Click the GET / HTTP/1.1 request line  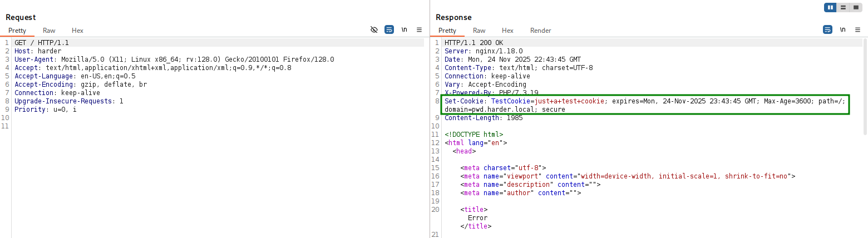(42, 43)
